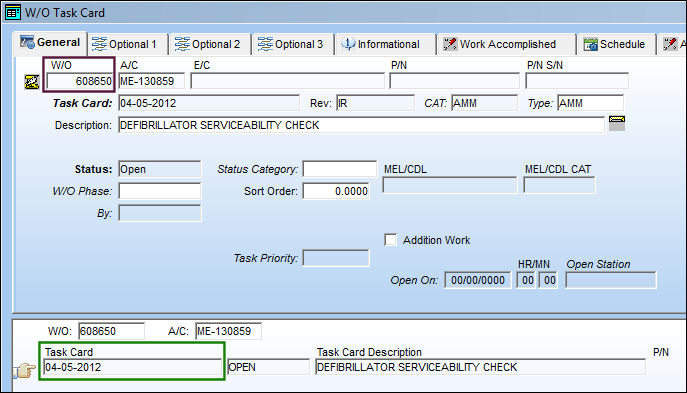The image size is (687, 393).
Task: Click the Task Card field 04-05-2012 in General tab
Action: tap(209, 103)
